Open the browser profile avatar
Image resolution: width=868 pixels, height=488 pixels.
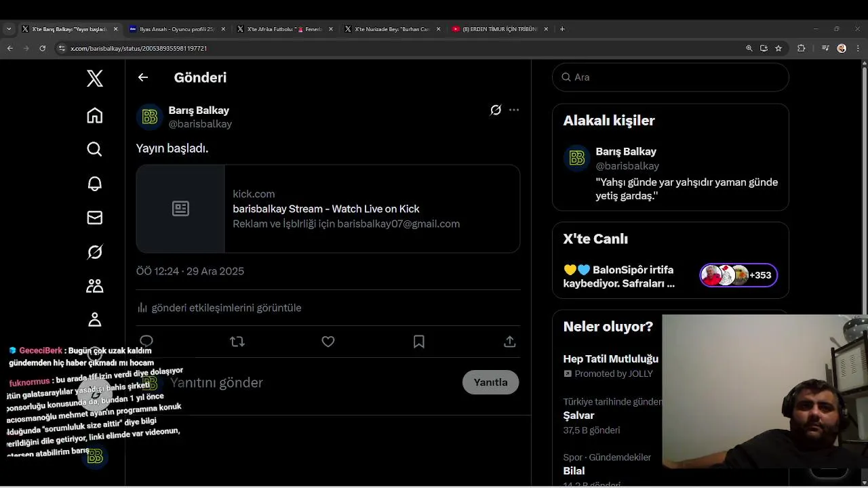842,48
